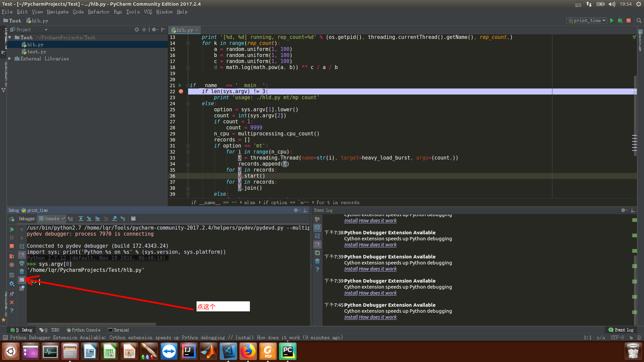This screenshot has width=644, height=362.
Task: Click Event Log button in status bar
Action: coord(621,330)
